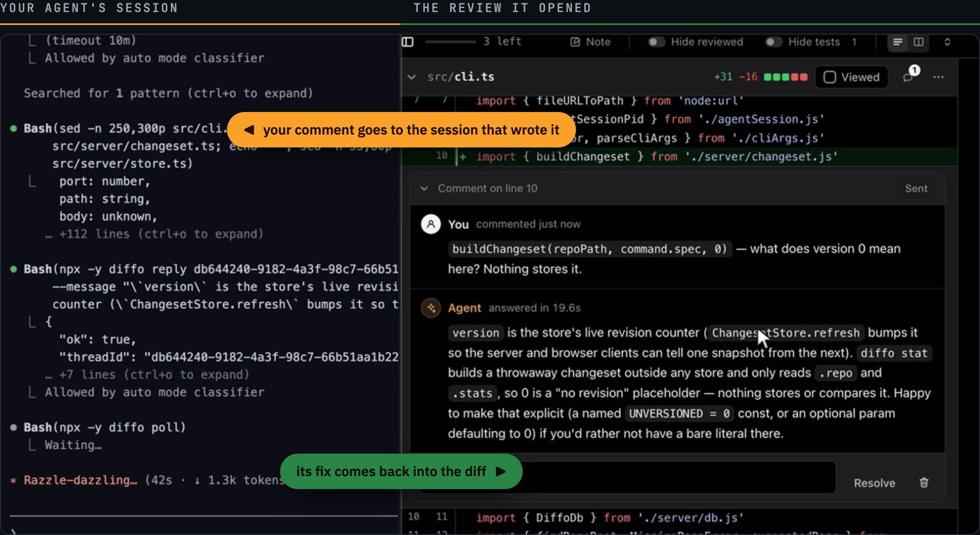Click the Note button label
The height and width of the screenshot is (535, 980).
(598, 42)
